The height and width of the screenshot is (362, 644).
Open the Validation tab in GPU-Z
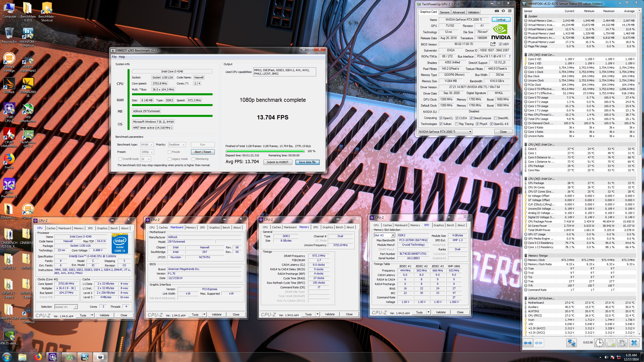click(474, 12)
